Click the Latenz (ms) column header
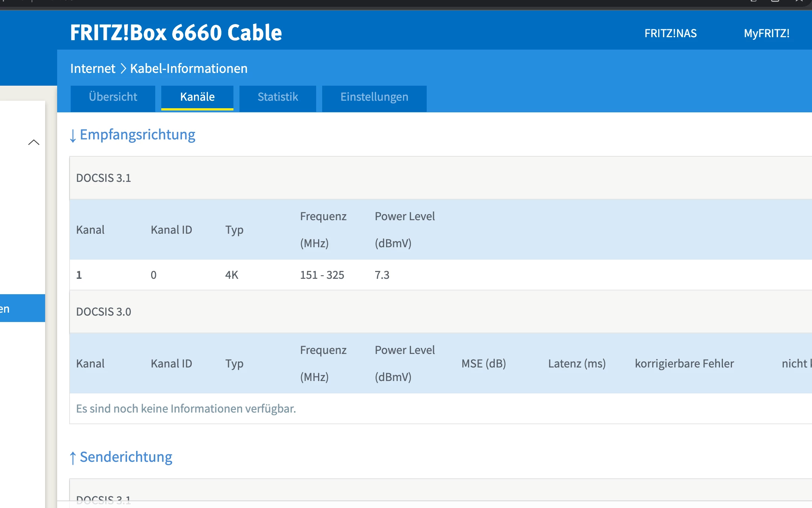The width and height of the screenshot is (812, 508). pyautogui.click(x=577, y=363)
